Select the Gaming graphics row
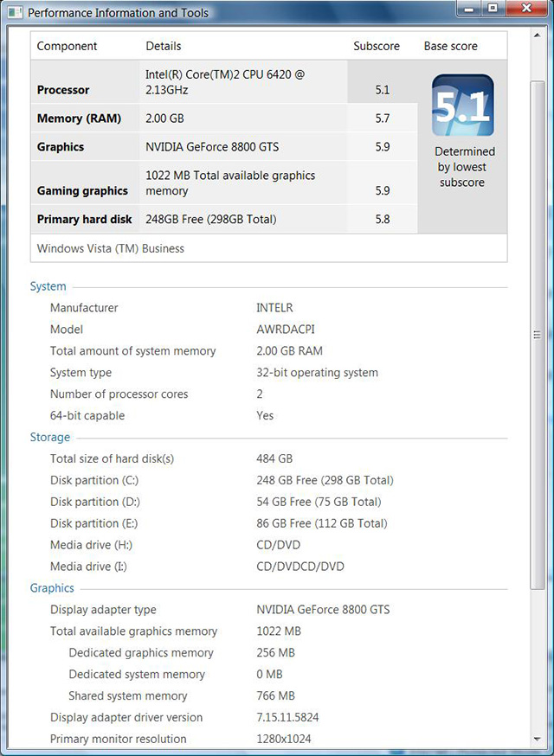This screenshot has width=554, height=756. click(x=82, y=190)
